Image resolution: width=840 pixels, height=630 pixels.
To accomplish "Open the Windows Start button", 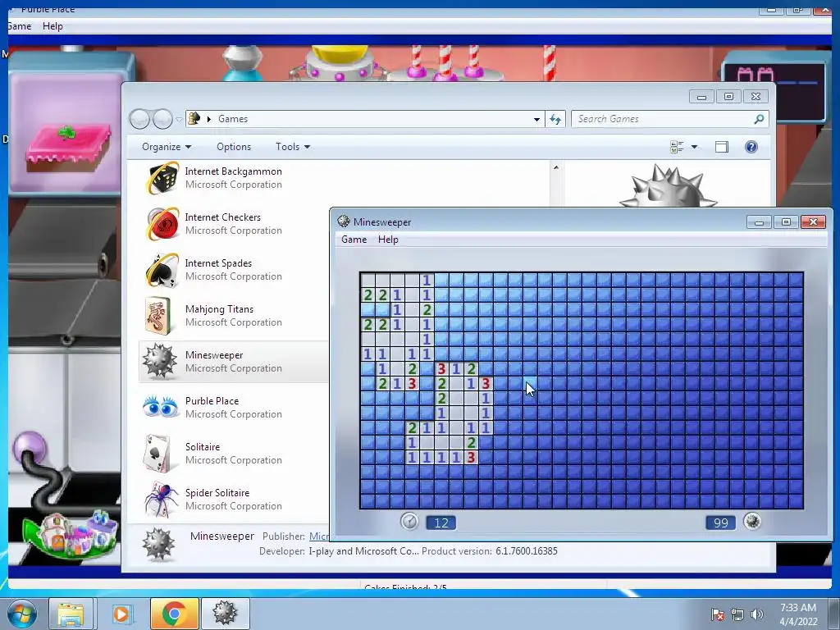I will point(21,614).
